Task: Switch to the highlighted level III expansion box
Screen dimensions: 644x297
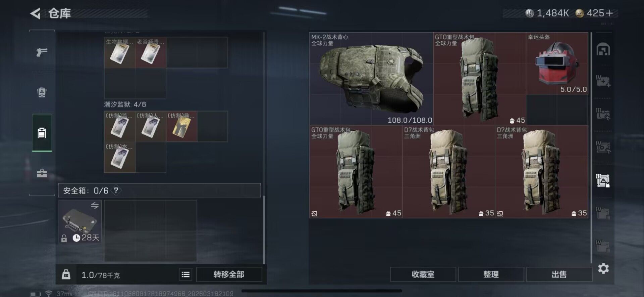Action: (603, 181)
